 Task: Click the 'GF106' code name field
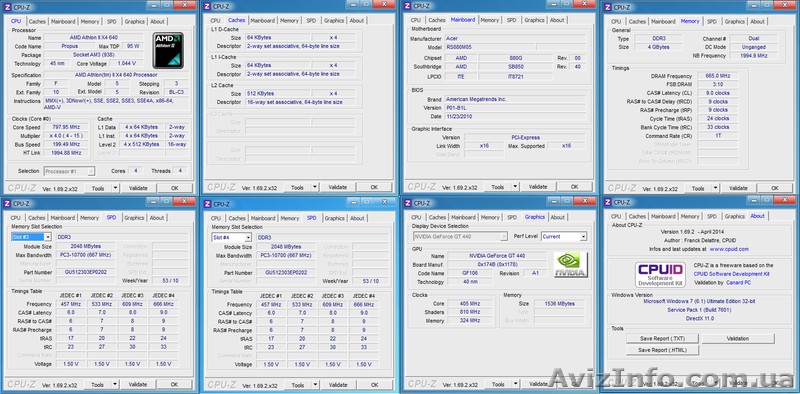(x=470, y=273)
